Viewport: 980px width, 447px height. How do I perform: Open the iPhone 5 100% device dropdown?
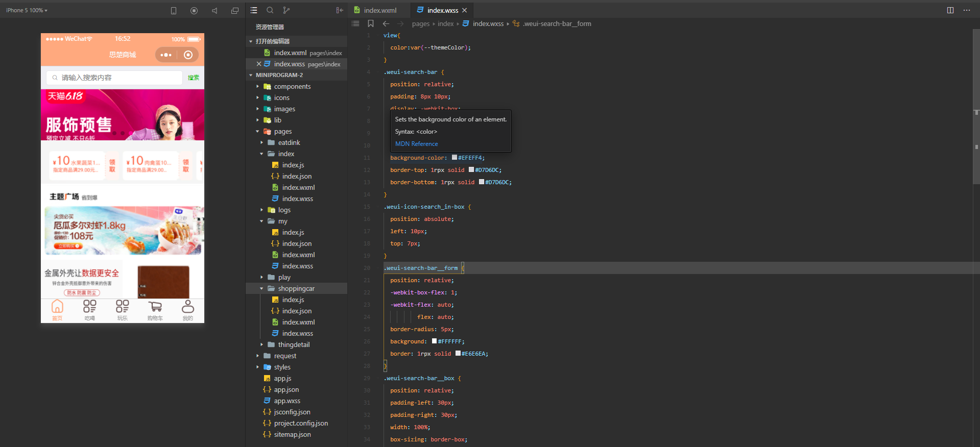27,10
